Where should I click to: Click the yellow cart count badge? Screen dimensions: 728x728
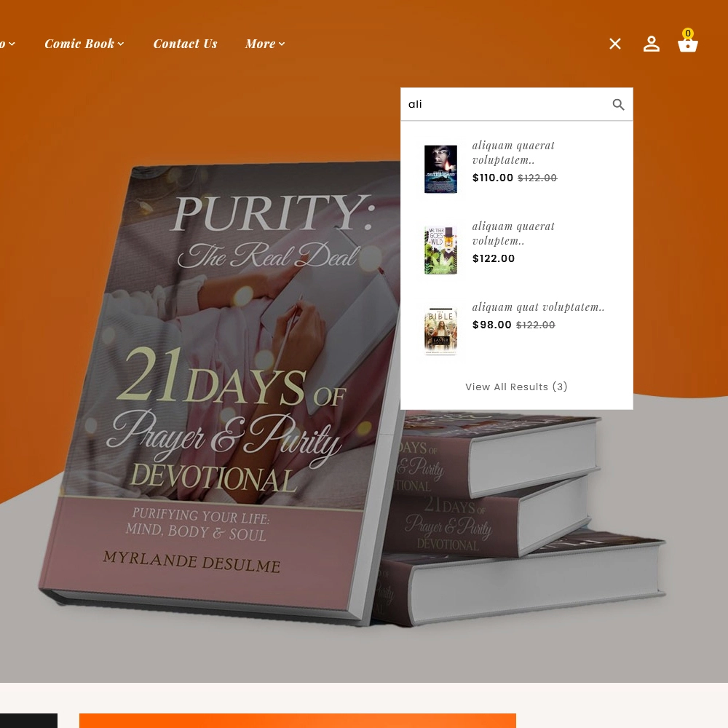pyautogui.click(x=688, y=33)
